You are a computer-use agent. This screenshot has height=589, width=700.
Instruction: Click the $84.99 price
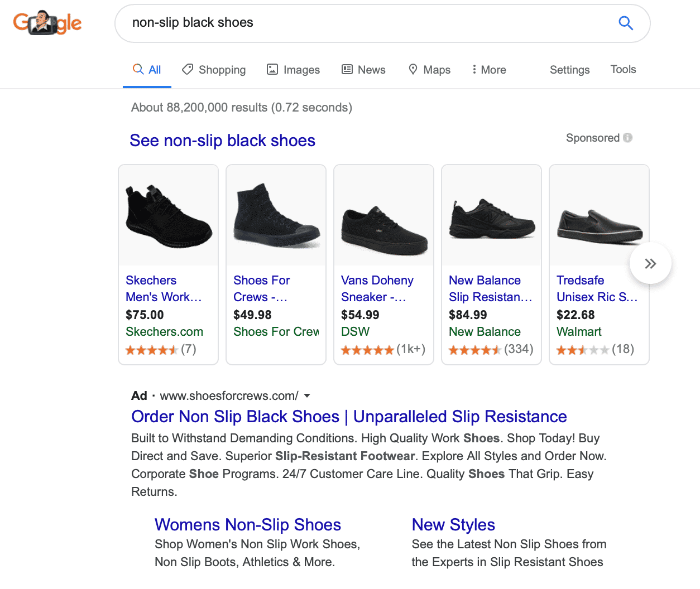click(468, 315)
